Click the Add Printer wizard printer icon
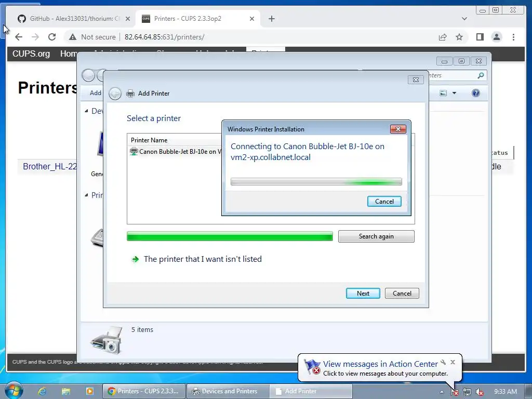This screenshot has height=399, width=532. [130, 94]
